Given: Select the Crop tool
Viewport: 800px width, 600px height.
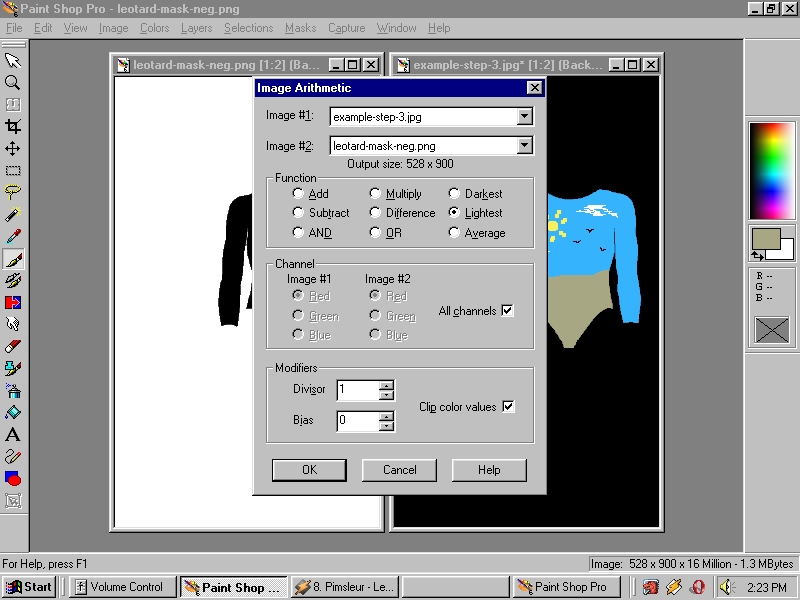Looking at the screenshot, I should coord(13,127).
